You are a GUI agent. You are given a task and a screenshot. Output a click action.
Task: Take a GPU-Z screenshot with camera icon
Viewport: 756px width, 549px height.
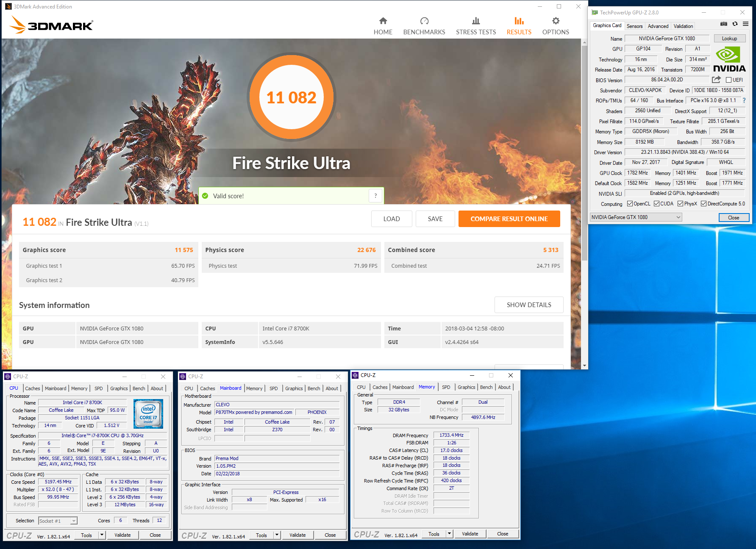(724, 24)
